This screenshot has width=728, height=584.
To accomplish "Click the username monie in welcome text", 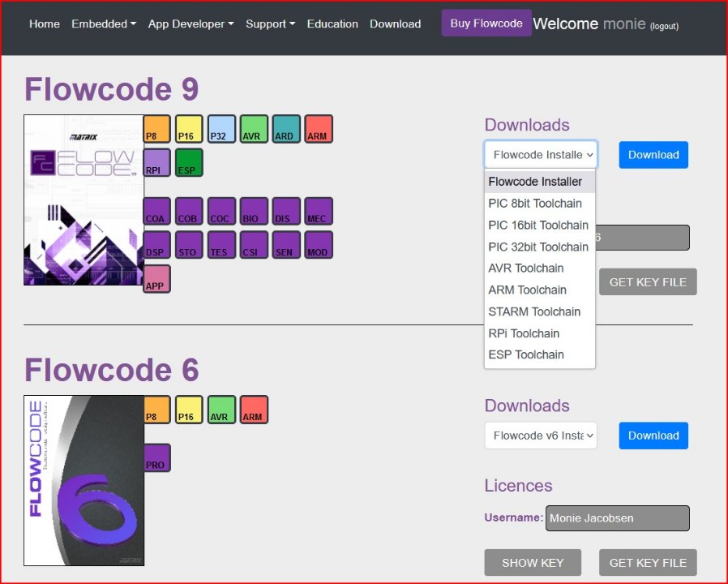I will pyautogui.click(x=624, y=24).
